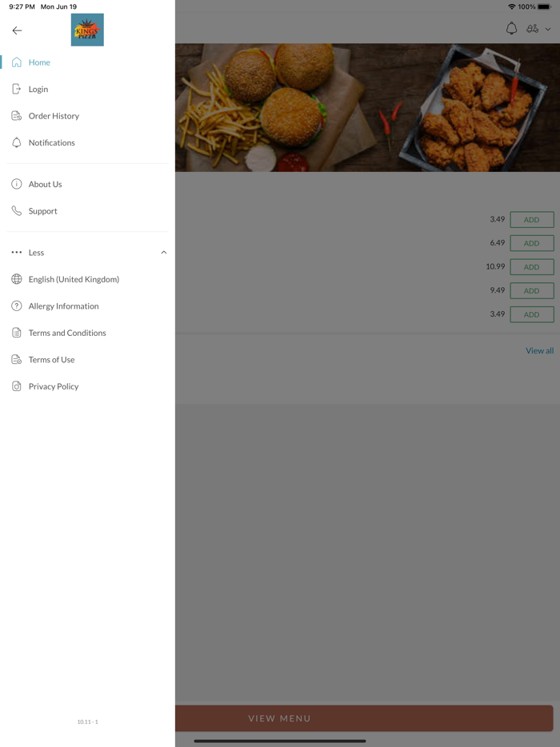Add the 10.99 item
This screenshot has width=560, height=747.
(532, 267)
